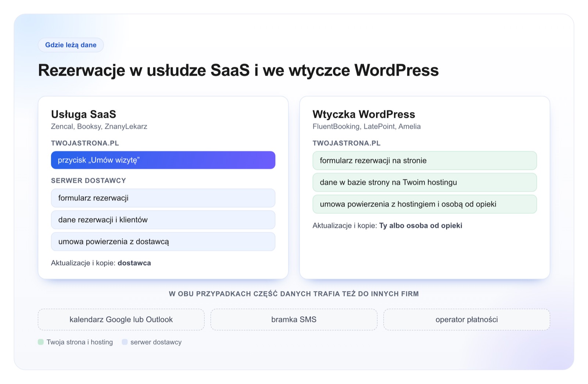Click the "FluentBooking, LatePoint, Amelia" subtitle
This screenshot has height=384, width=588.
tap(367, 127)
